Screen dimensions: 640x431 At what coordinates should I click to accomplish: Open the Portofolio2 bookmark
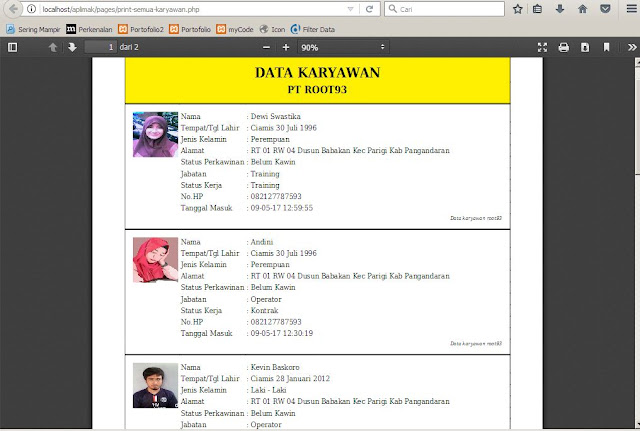(141, 29)
